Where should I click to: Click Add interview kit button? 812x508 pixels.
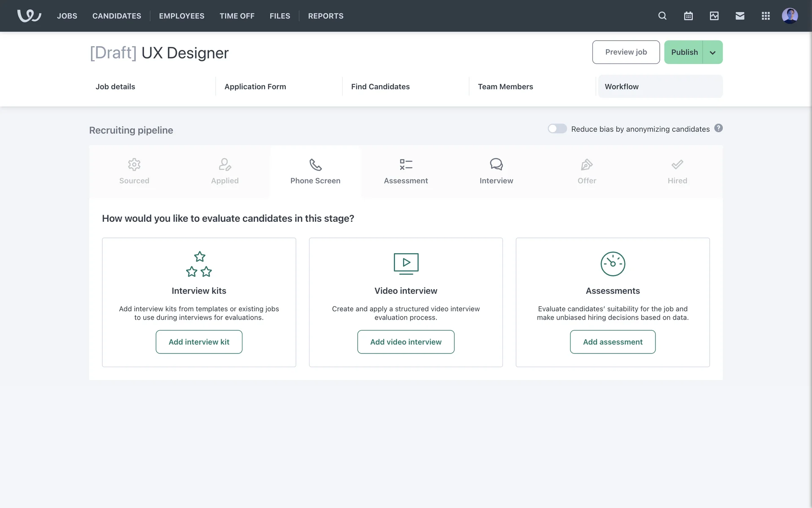tap(199, 342)
